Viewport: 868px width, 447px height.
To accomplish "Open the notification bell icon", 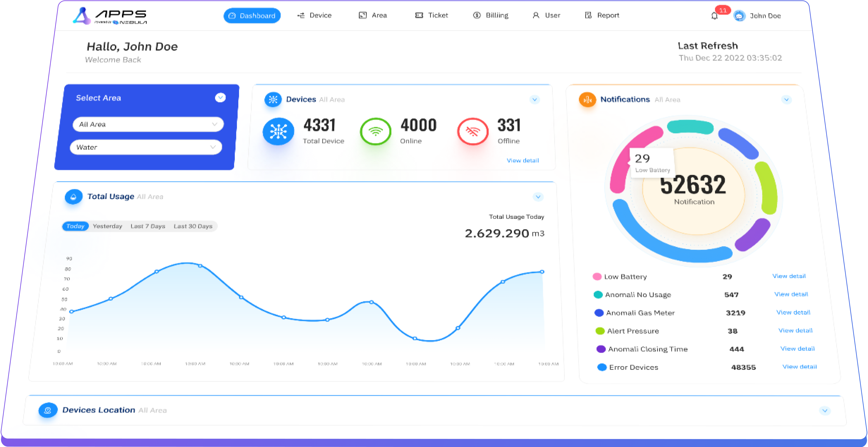I will click(x=714, y=16).
